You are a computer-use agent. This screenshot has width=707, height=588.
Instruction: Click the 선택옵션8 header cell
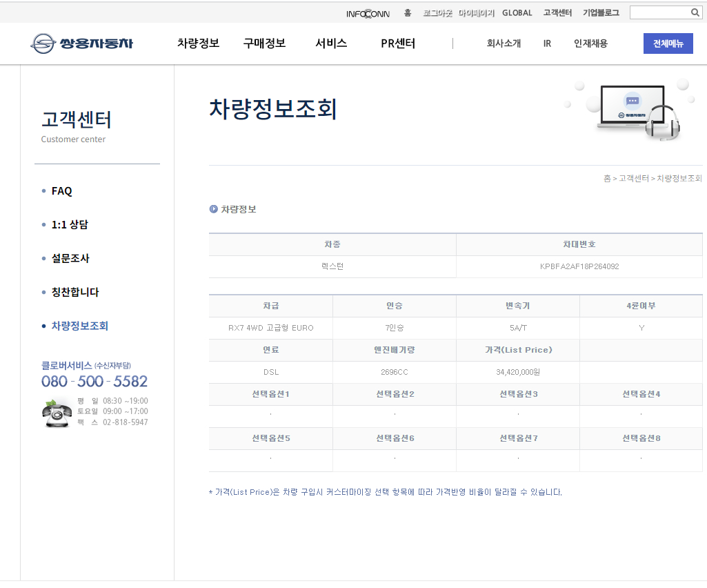tap(641, 439)
